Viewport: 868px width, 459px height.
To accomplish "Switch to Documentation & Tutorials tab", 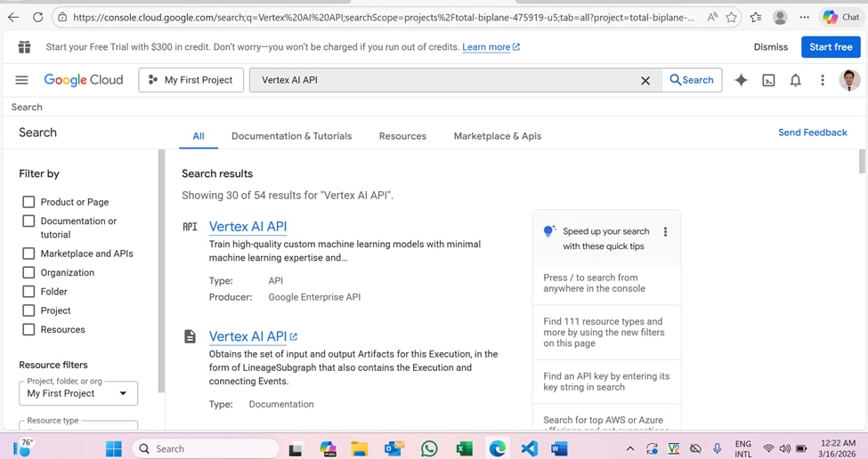I will (x=292, y=136).
